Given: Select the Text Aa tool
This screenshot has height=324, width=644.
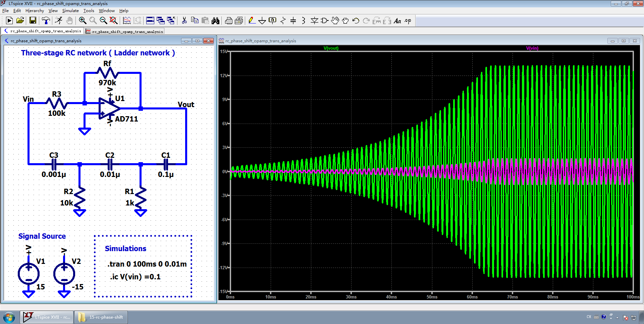Looking at the screenshot, I should 397,21.
